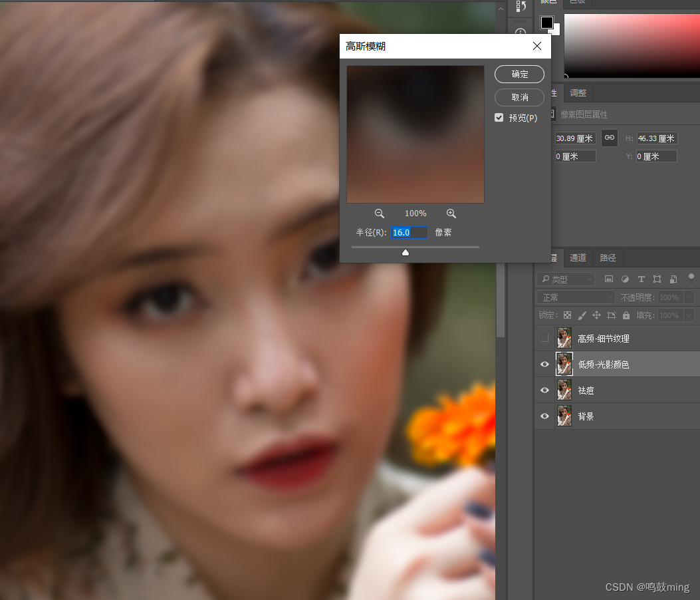700x600 pixels.
Task: Lock position move icon
Action: pyautogui.click(x=596, y=315)
